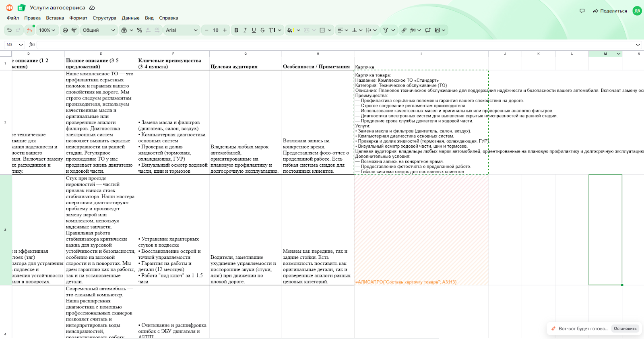This screenshot has height=339, width=644.
Task: Open the comments panel icon near Share
Action: [x=582, y=11]
